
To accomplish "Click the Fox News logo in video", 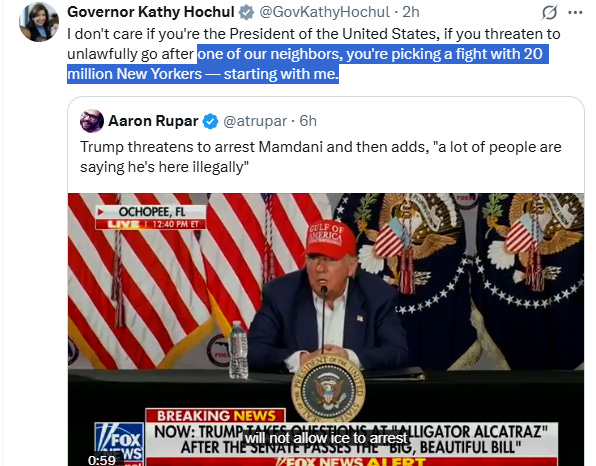I will click(119, 442).
